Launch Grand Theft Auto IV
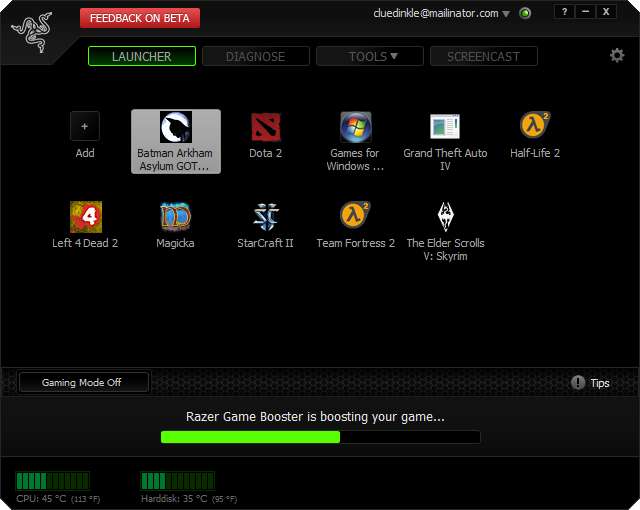The width and height of the screenshot is (640, 510). coord(445,128)
